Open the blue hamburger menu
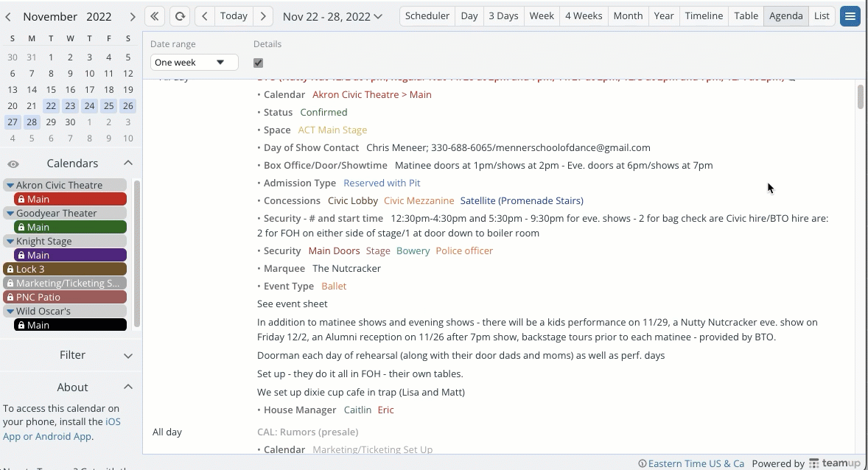This screenshot has height=470, width=868. click(850, 16)
